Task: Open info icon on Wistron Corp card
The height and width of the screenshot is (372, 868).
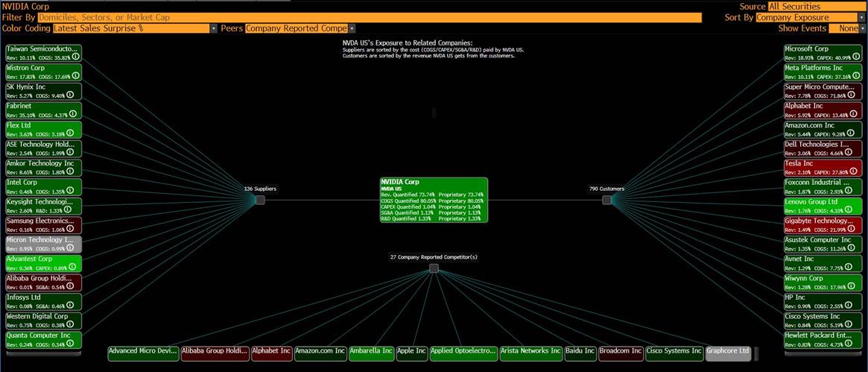Action: coord(75,76)
